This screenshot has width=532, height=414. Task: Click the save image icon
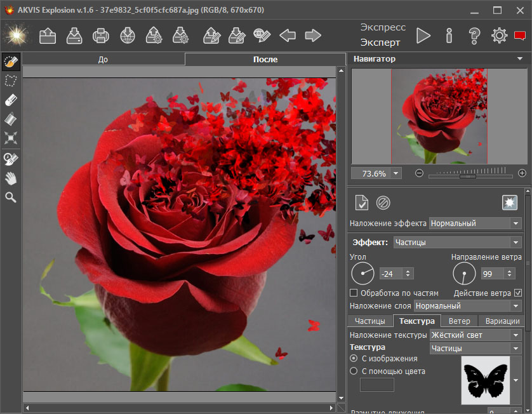74,36
